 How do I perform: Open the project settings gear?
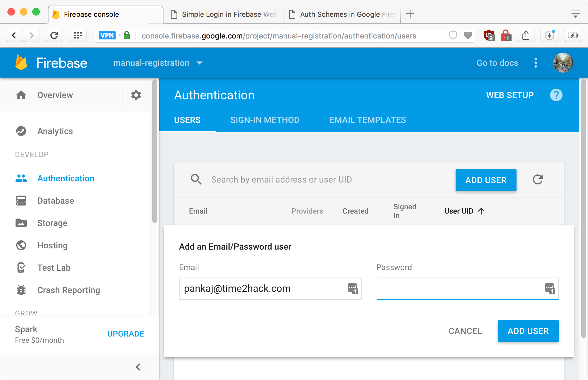point(136,95)
